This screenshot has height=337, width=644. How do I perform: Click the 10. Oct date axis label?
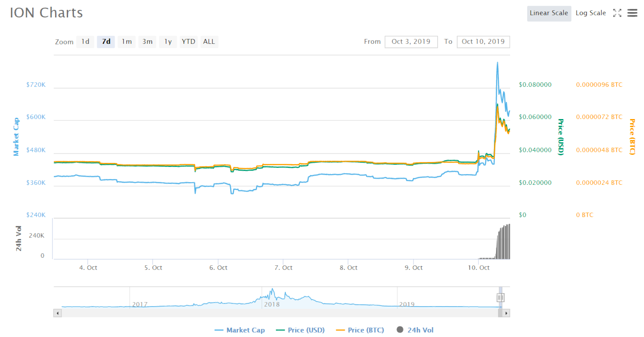[x=478, y=268]
